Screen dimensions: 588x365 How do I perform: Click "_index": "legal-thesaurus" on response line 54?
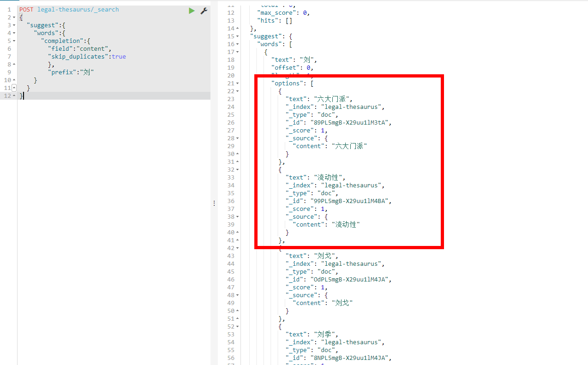click(x=336, y=342)
